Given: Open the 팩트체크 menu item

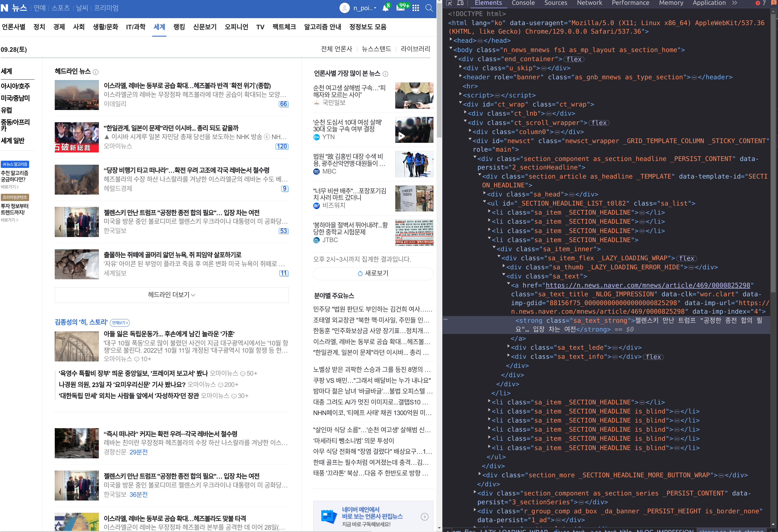Looking at the screenshot, I should [x=284, y=27].
